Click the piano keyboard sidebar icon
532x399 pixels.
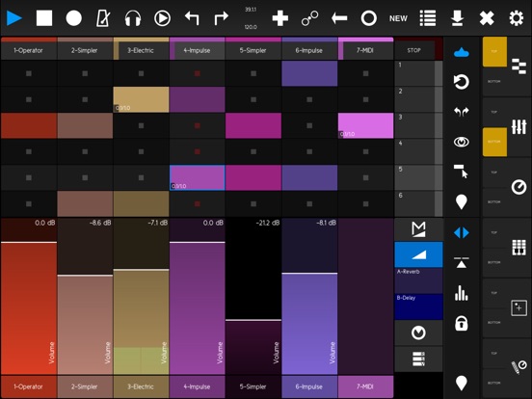pos(519,248)
